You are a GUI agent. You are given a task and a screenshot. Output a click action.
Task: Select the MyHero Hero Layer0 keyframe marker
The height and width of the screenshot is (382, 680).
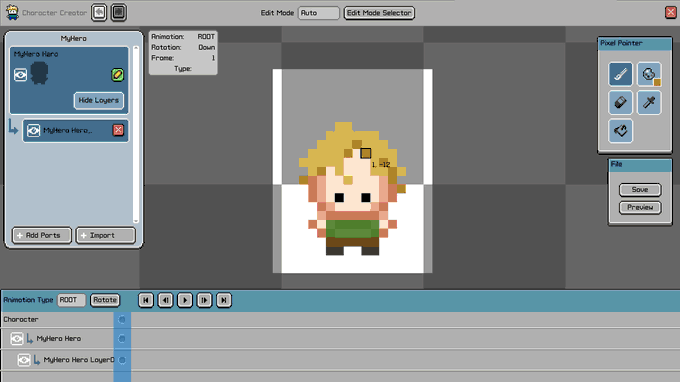coord(122,360)
